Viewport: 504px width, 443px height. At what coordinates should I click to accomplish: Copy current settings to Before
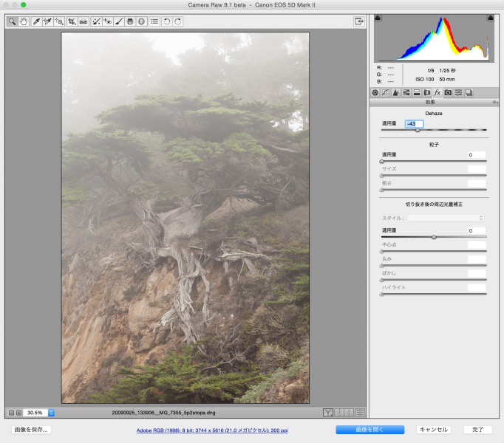point(350,413)
